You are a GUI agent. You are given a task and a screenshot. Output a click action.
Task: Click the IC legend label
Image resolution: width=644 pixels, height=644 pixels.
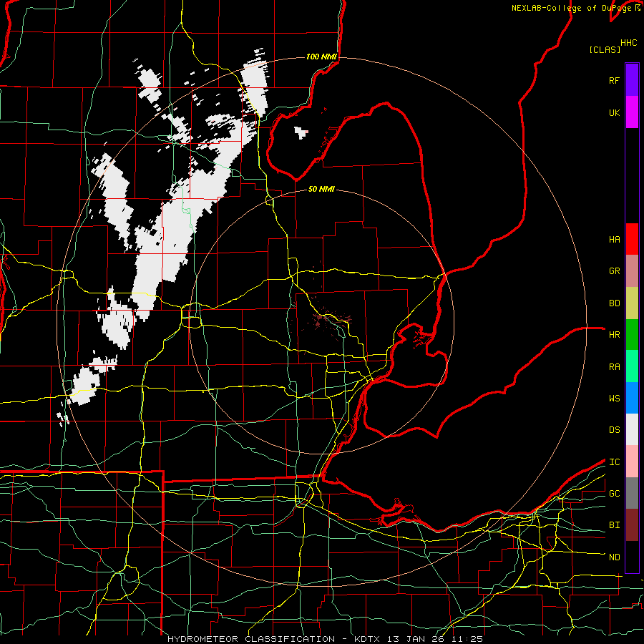tap(615, 462)
